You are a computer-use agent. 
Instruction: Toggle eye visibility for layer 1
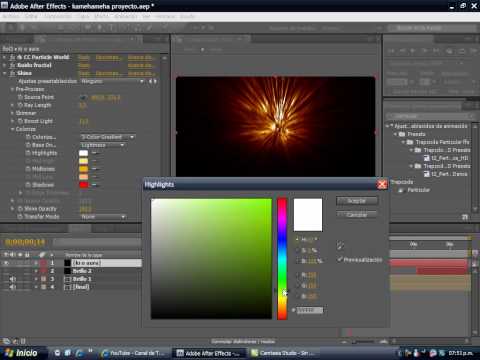[6, 263]
